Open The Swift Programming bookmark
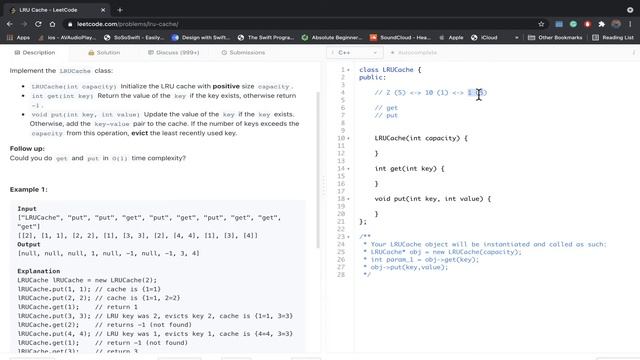 click(x=266, y=38)
